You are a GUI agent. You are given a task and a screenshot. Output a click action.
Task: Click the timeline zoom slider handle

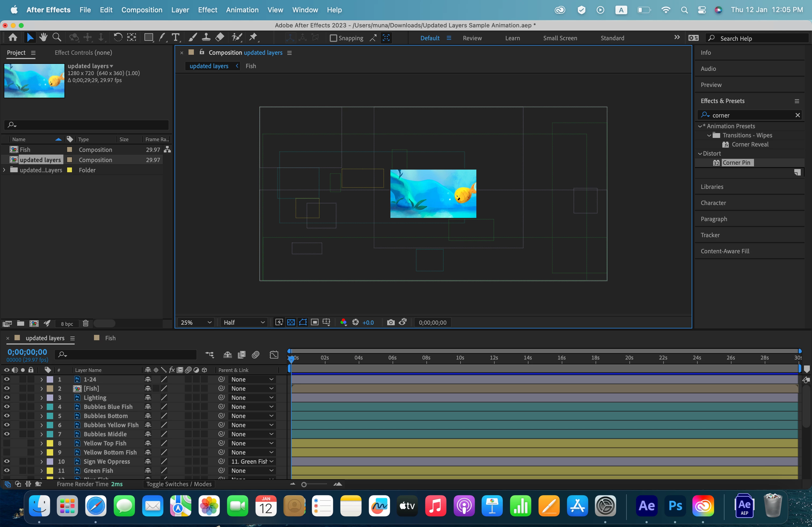(x=304, y=484)
